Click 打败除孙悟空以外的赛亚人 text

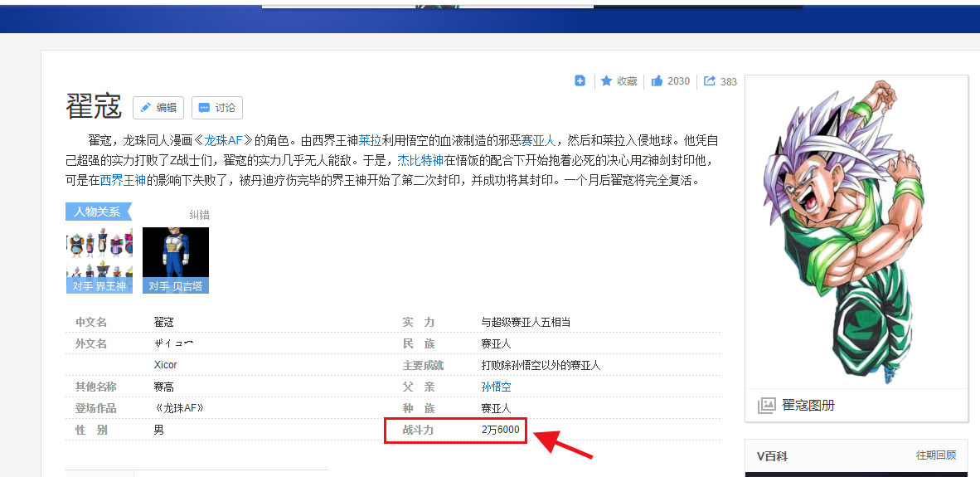(x=541, y=365)
